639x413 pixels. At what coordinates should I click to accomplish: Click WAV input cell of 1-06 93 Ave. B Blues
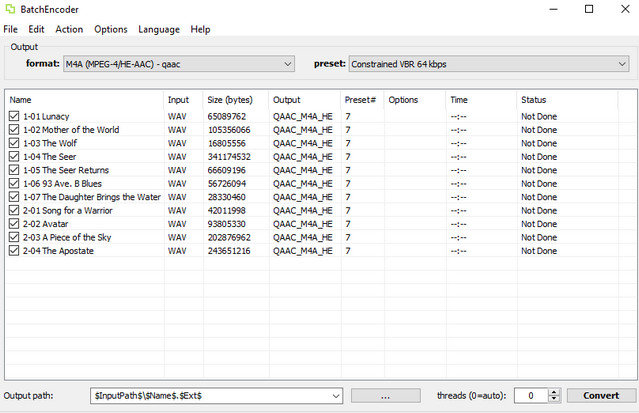tap(177, 184)
